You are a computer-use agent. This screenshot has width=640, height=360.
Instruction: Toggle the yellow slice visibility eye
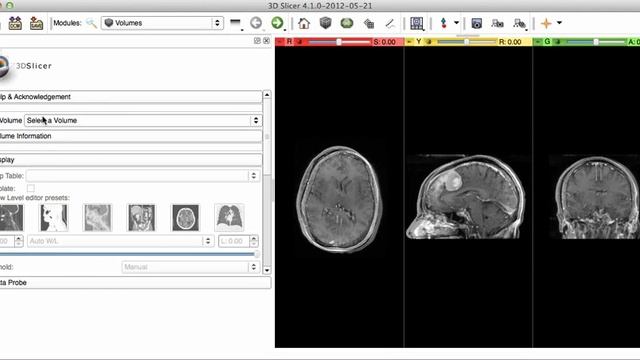(429, 42)
